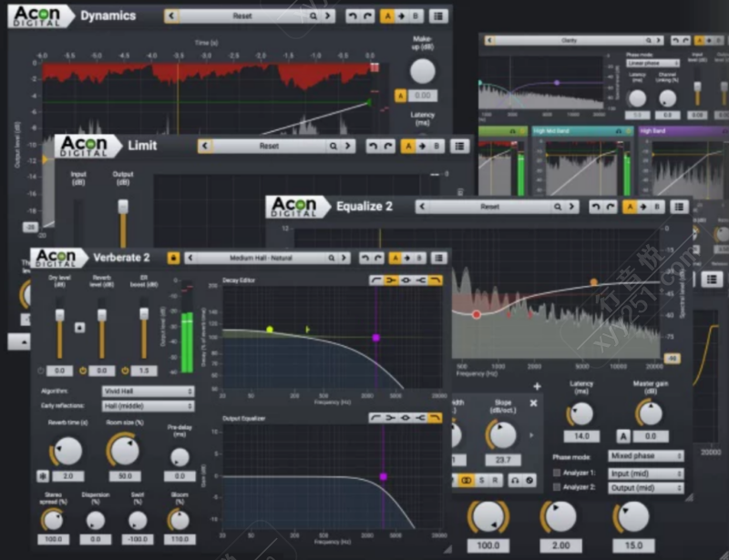Select high shelf filter in Decay Editor
The image size is (729, 560).
click(x=420, y=280)
